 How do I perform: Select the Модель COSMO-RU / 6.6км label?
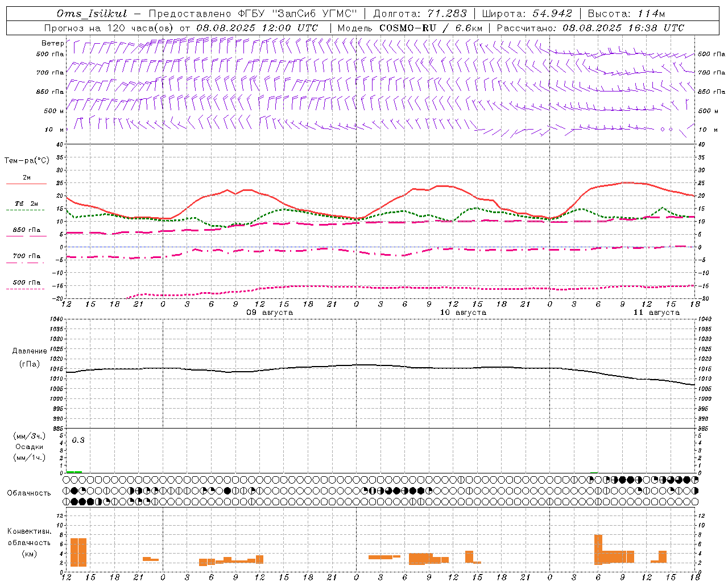pos(410,28)
